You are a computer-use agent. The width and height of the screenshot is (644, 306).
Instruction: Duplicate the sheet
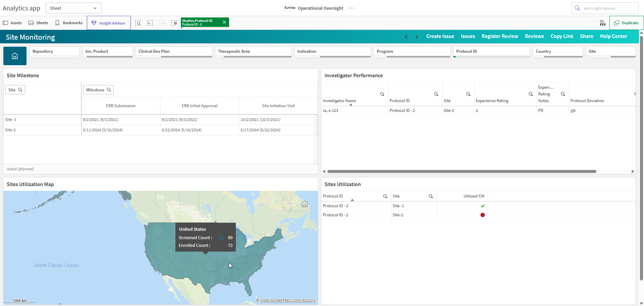click(x=626, y=23)
